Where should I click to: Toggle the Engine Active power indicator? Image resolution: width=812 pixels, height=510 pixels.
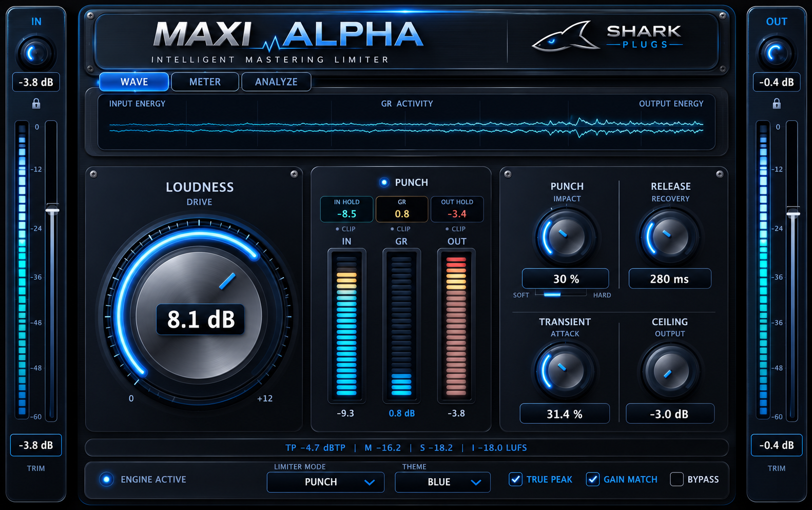tap(106, 479)
